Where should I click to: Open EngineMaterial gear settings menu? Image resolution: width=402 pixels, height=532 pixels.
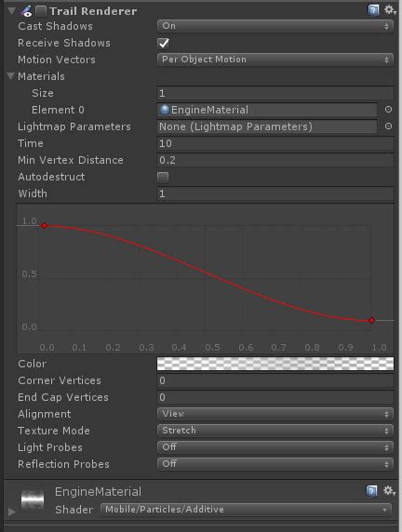(389, 491)
